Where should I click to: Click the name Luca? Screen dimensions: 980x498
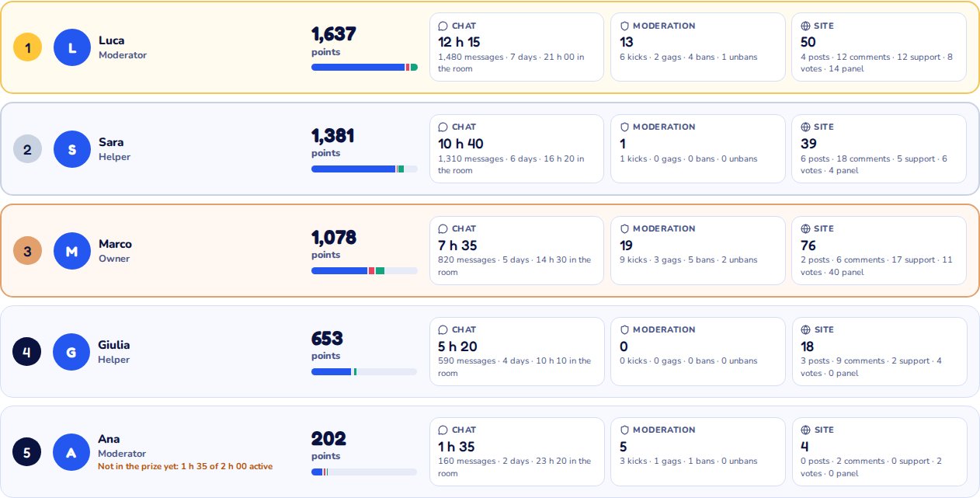pos(111,40)
